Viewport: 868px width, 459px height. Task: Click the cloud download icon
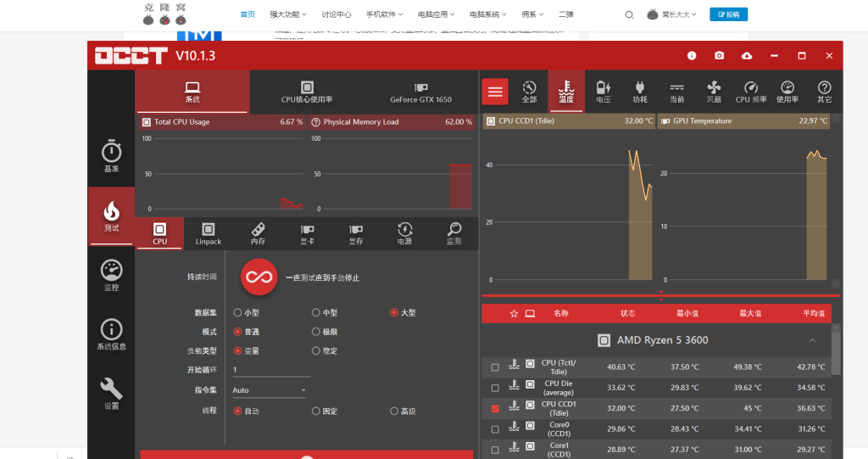click(747, 55)
